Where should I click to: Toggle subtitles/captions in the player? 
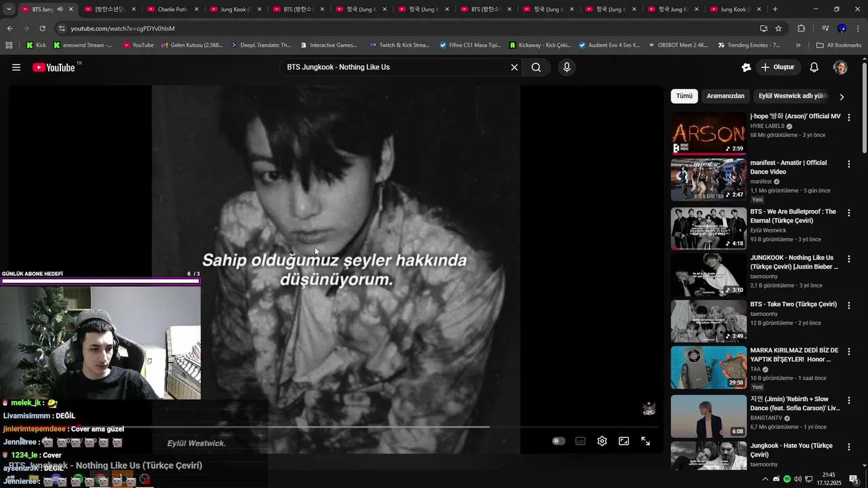580,441
